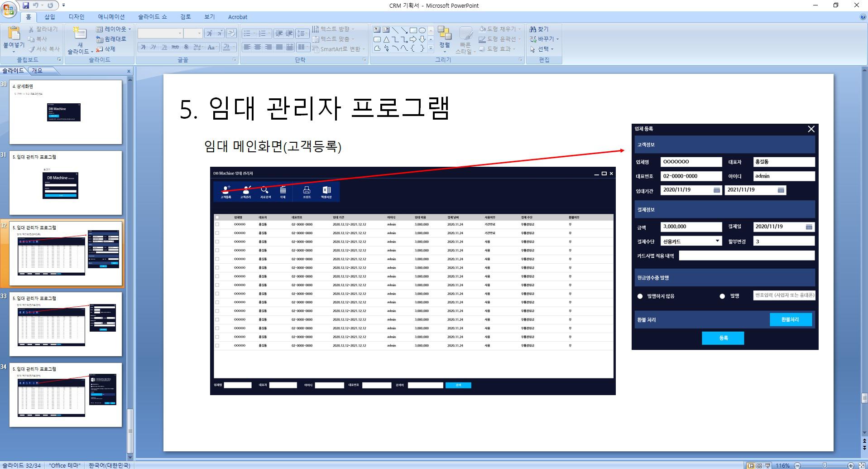Select the Oval shape in drawing gallery
868x469 pixels.
(422, 30)
